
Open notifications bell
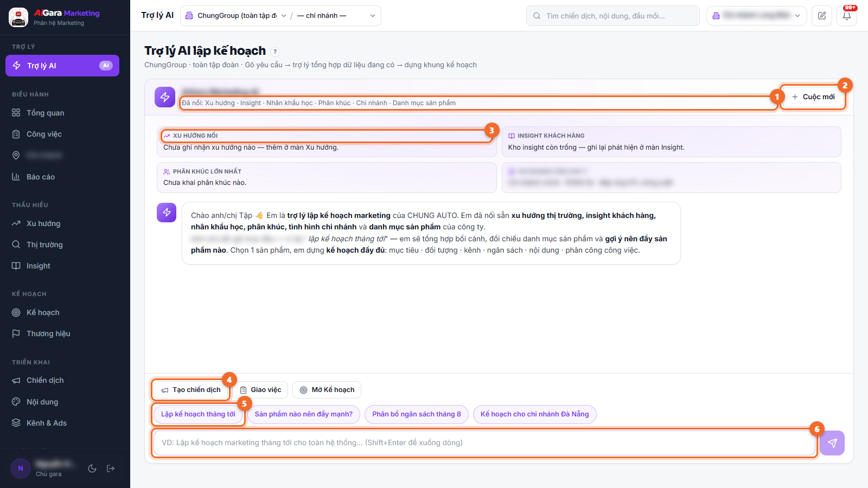[x=847, y=16]
